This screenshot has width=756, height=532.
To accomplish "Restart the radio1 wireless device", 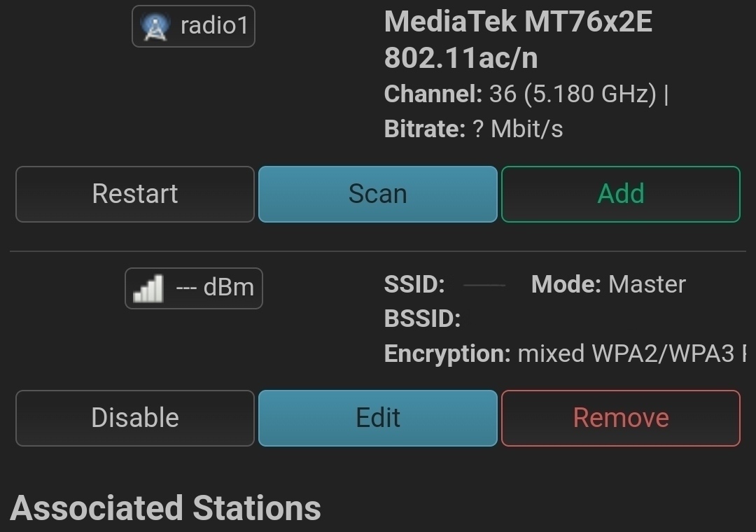I will tap(135, 195).
